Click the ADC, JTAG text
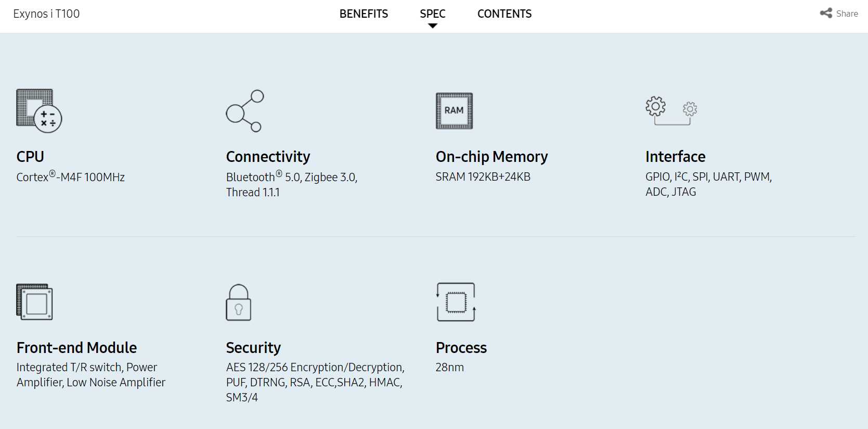 pos(670,192)
